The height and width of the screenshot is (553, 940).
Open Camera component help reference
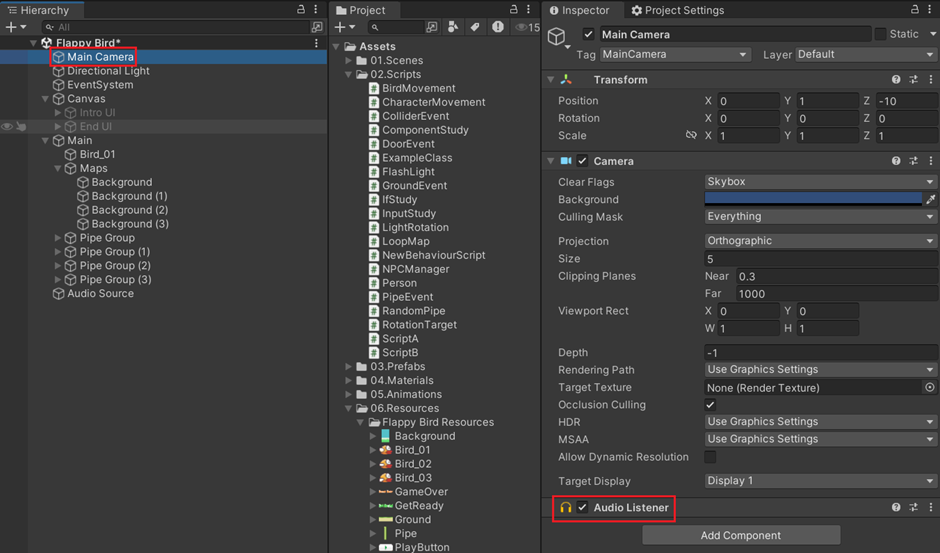pos(896,161)
